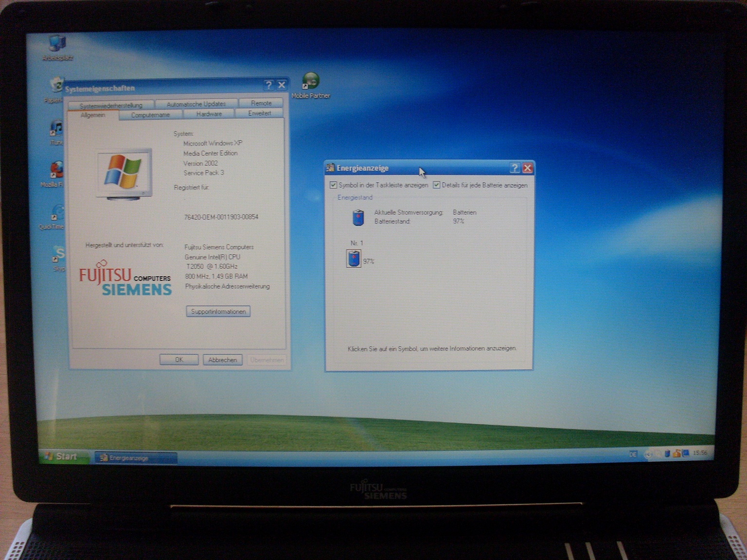Screen dimensions: 747x560
Task: Switch to the Erweitert tab
Action: tap(260, 113)
